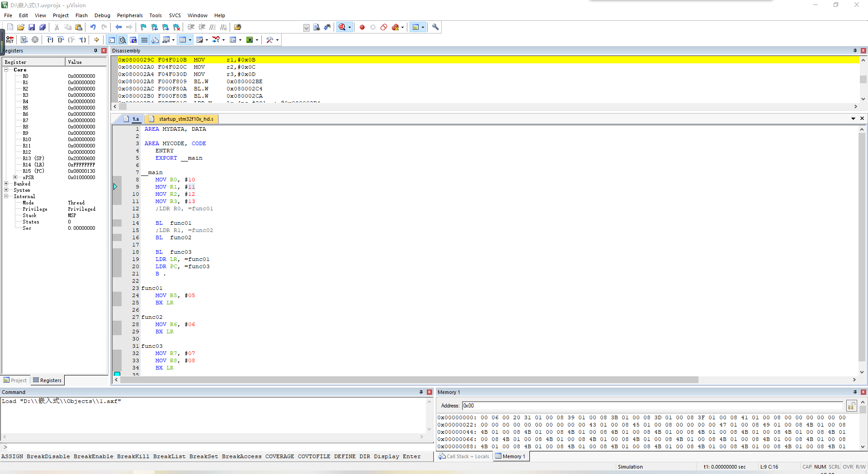This screenshot has width=868, height=474.
Task: Click the Memory address input field
Action: point(652,406)
